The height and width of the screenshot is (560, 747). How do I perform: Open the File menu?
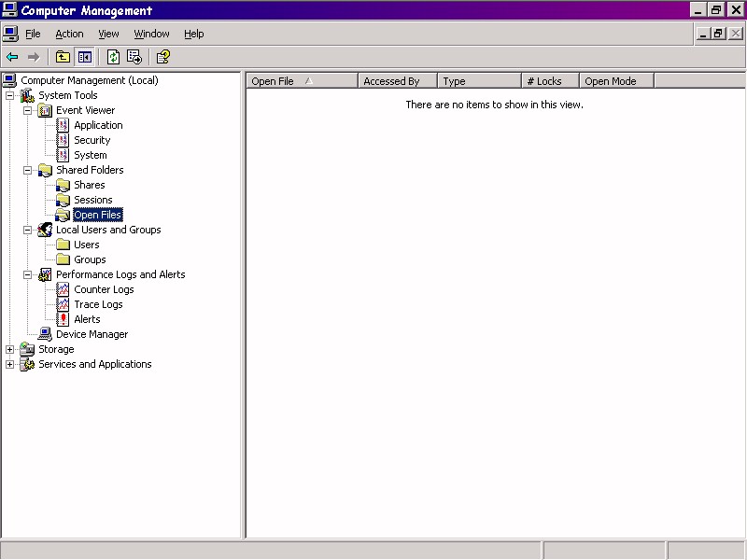tap(33, 34)
